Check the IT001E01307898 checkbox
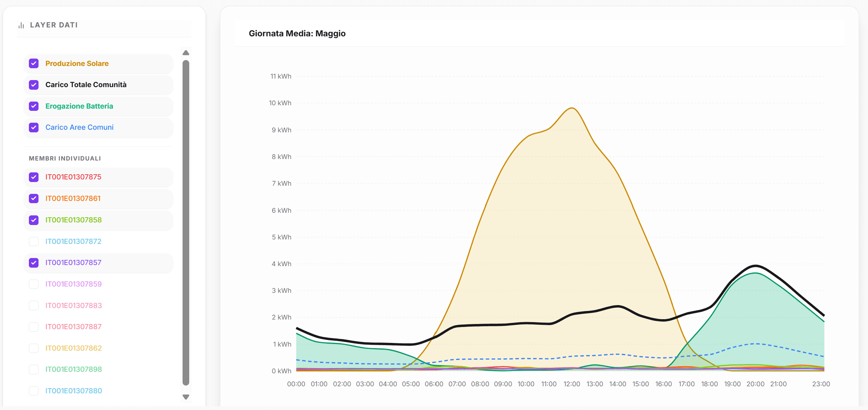 tap(34, 370)
